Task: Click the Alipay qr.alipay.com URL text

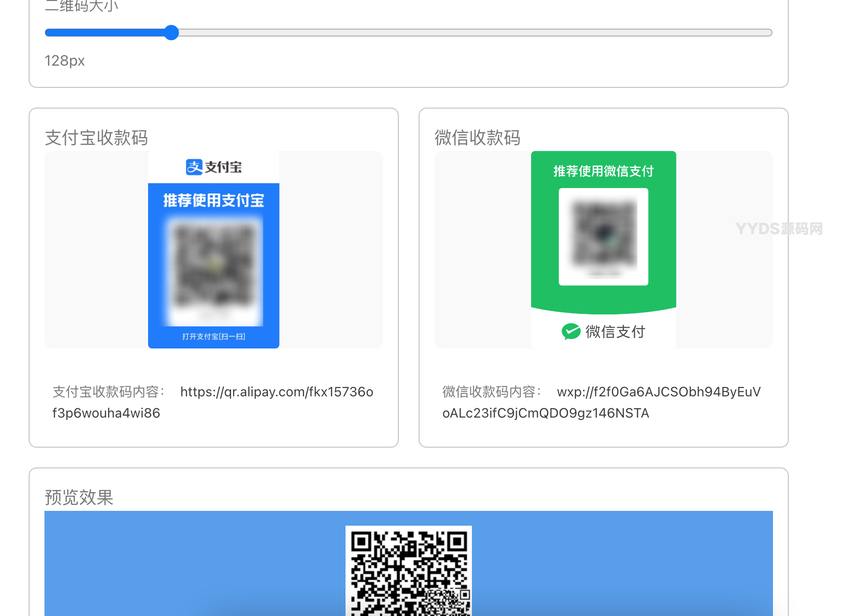Action: [276, 392]
